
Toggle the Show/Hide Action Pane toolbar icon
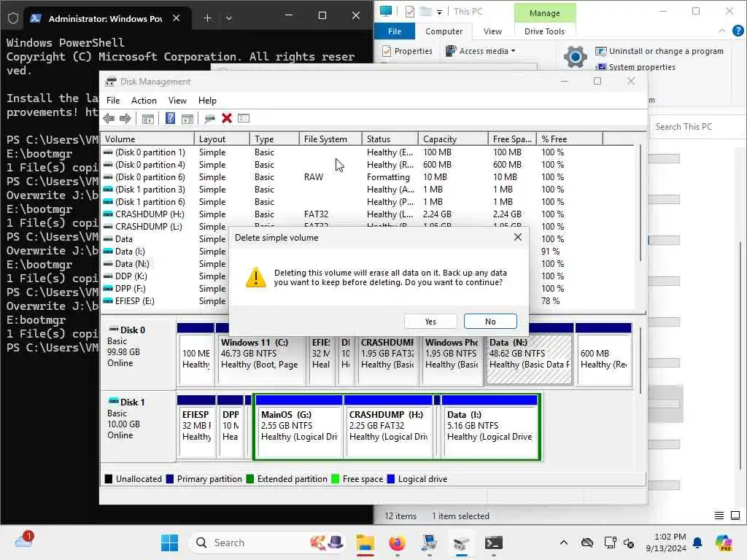(x=187, y=119)
